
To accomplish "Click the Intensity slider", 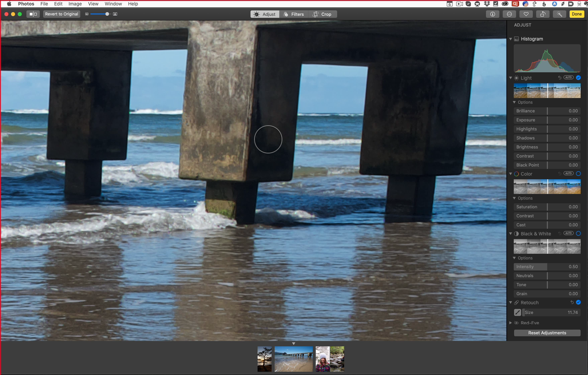I will coord(547,267).
